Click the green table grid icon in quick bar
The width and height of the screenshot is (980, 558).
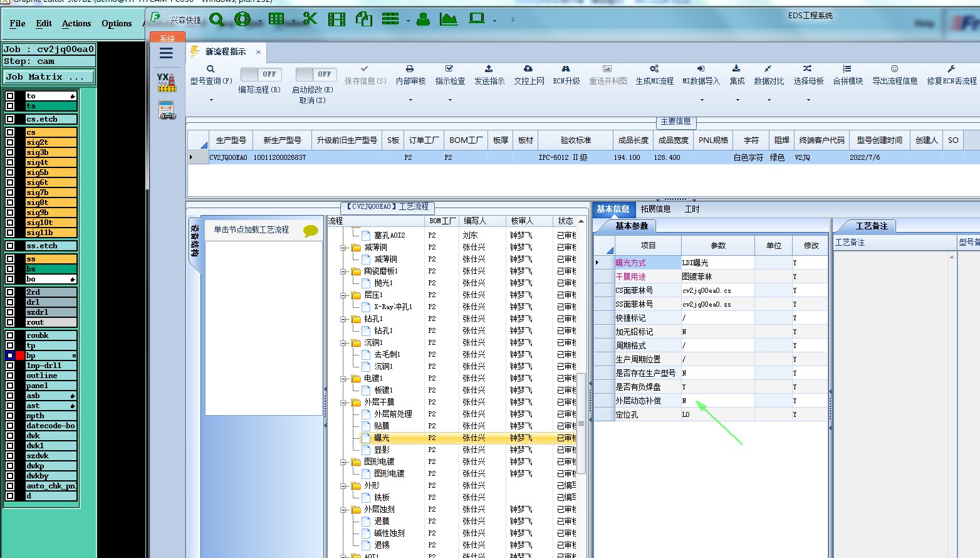pos(276,19)
